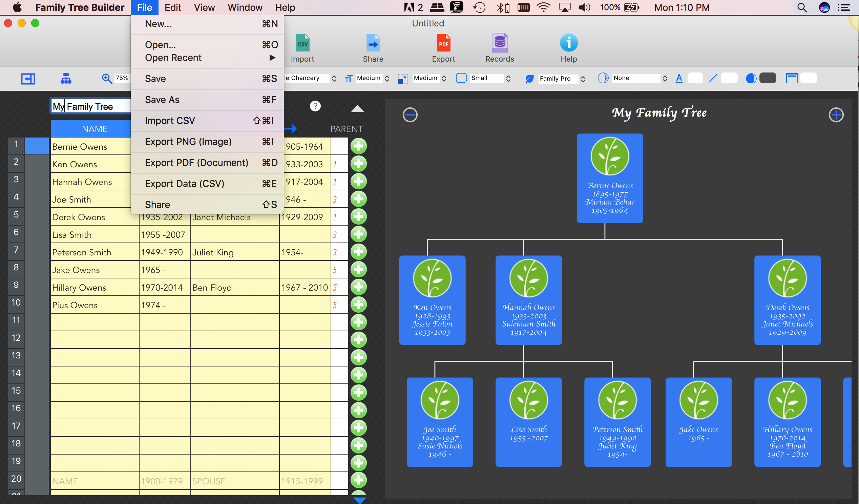Select Export Data (CSV) from File menu
Screen dimensions: 859x504
click(x=184, y=184)
